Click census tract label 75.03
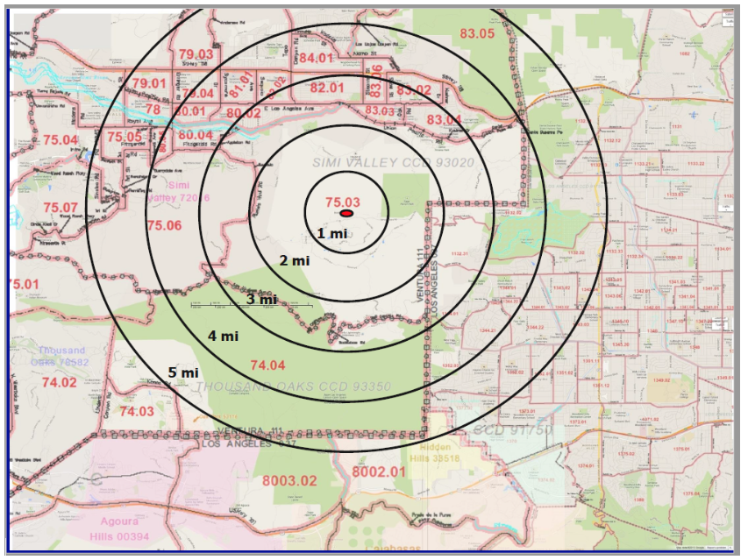 pos(343,202)
